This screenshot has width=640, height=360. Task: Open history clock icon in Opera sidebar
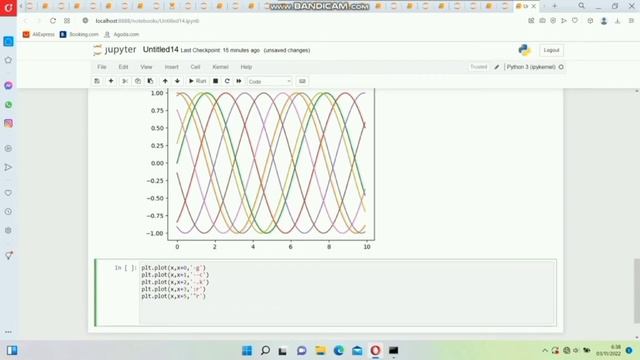pyautogui.click(x=8, y=211)
